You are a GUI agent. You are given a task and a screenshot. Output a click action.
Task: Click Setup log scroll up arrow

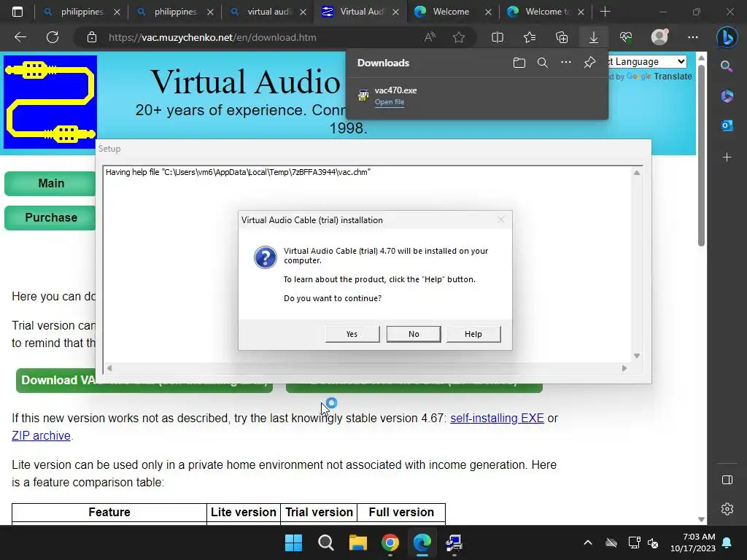(x=636, y=173)
